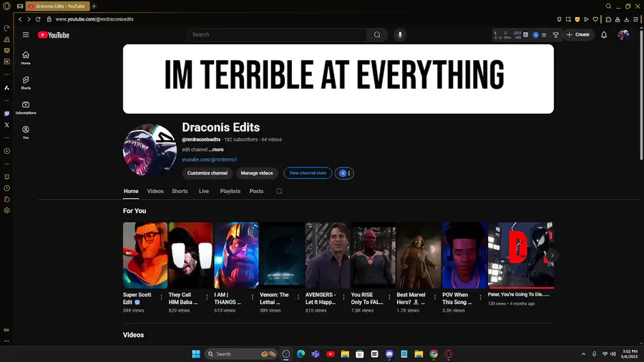Image resolution: width=644 pixels, height=362 pixels.
Task: Click the trophy extension icon
Action: coord(556,35)
